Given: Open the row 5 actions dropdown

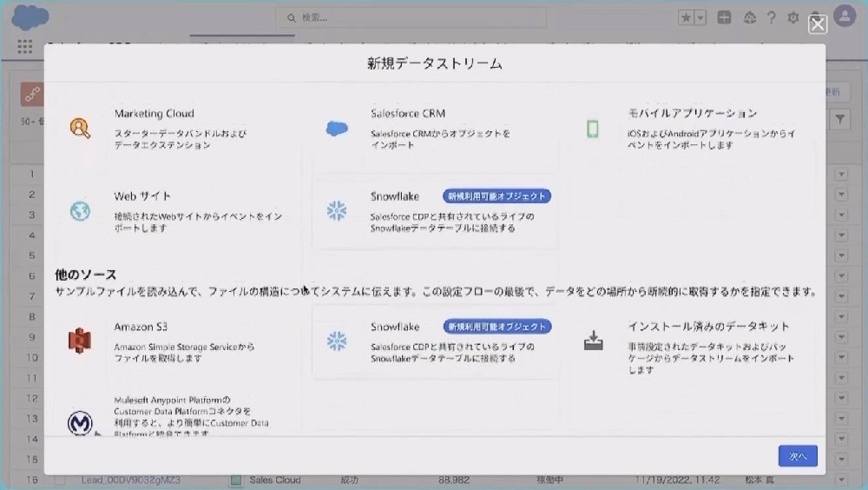Looking at the screenshot, I should click(841, 255).
